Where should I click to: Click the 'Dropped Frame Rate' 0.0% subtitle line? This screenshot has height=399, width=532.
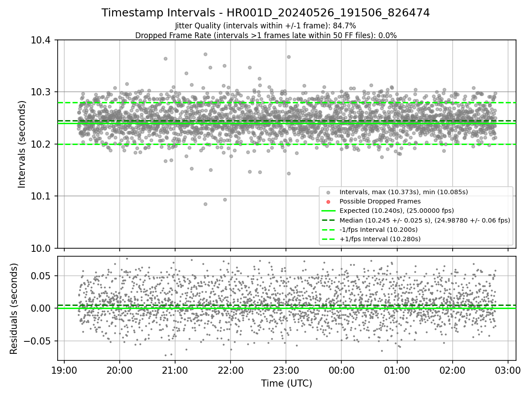266,35
